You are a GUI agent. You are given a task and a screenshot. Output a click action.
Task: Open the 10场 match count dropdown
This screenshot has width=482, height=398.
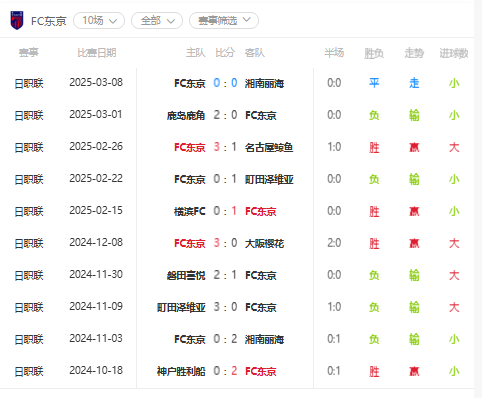[99, 21]
